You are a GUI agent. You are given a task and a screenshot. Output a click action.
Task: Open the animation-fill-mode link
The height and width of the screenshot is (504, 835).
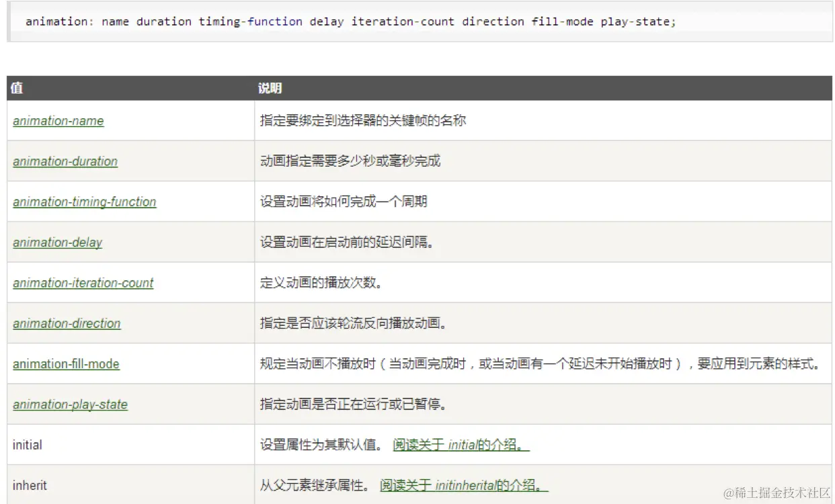tap(66, 364)
